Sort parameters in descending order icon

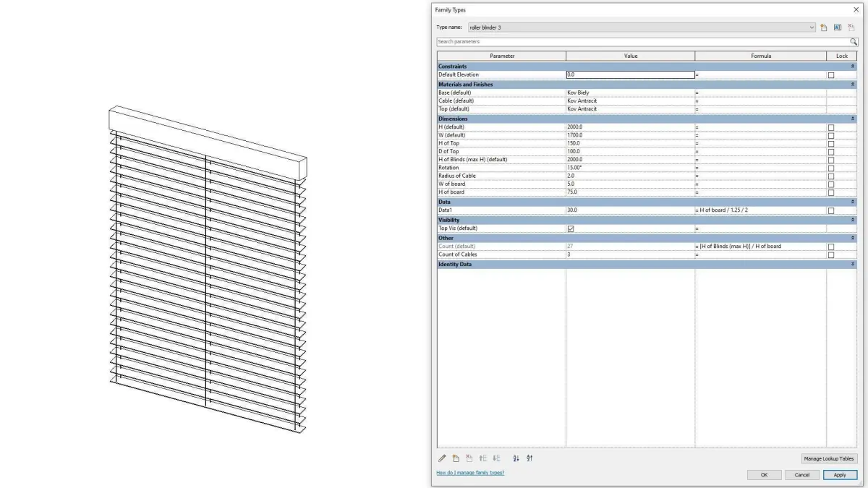click(x=529, y=458)
